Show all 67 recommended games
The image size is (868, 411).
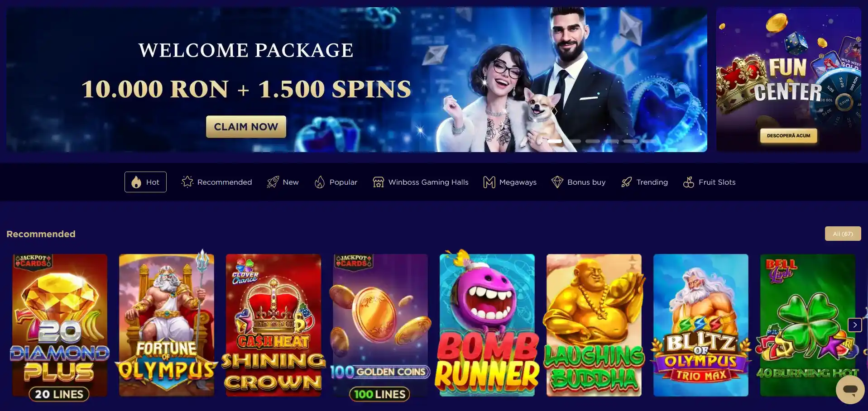click(843, 234)
